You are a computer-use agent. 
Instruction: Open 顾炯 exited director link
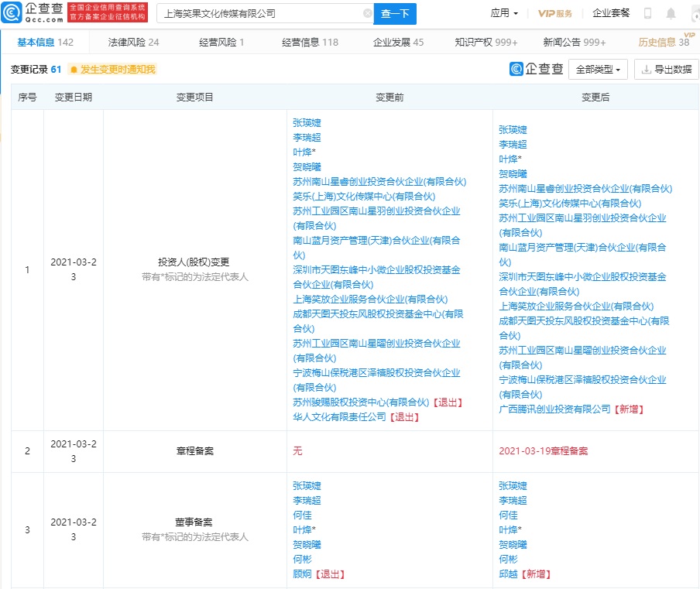(302, 574)
